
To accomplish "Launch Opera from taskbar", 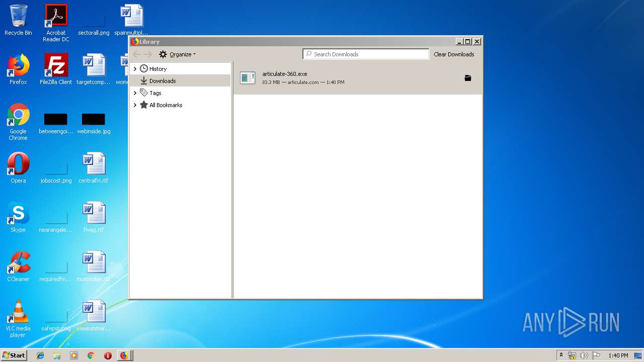I will [108, 355].
